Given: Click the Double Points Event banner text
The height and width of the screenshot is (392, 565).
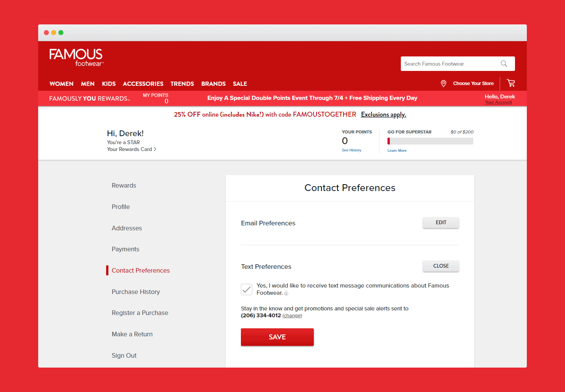Looking at the screenshot, I should click(x=312, y=98).
